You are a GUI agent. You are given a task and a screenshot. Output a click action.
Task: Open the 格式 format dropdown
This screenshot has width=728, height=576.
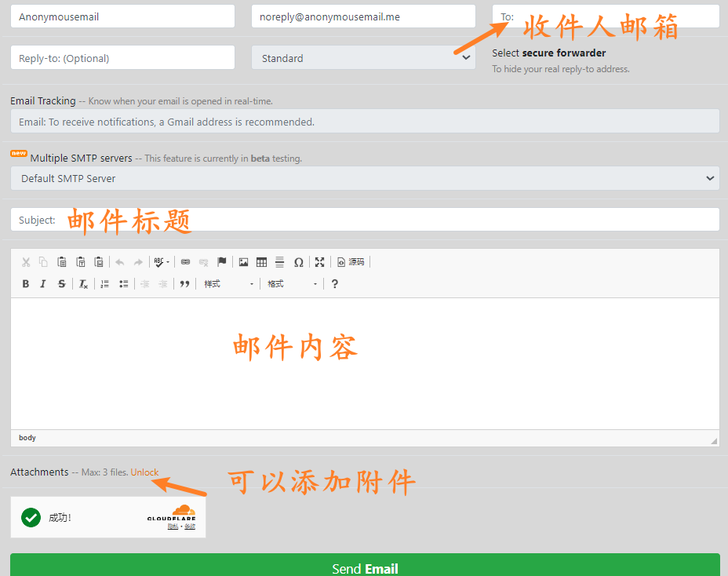[x=291, y=284]
